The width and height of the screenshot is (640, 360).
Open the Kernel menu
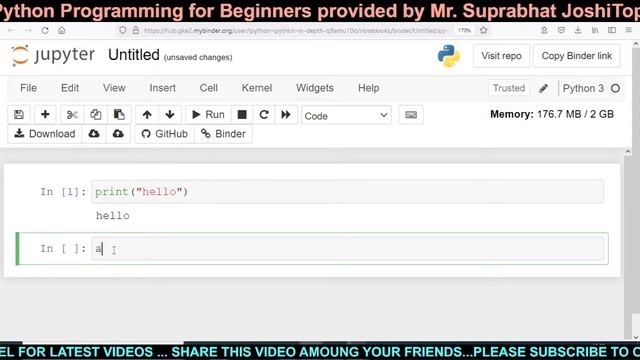point(257,88)
